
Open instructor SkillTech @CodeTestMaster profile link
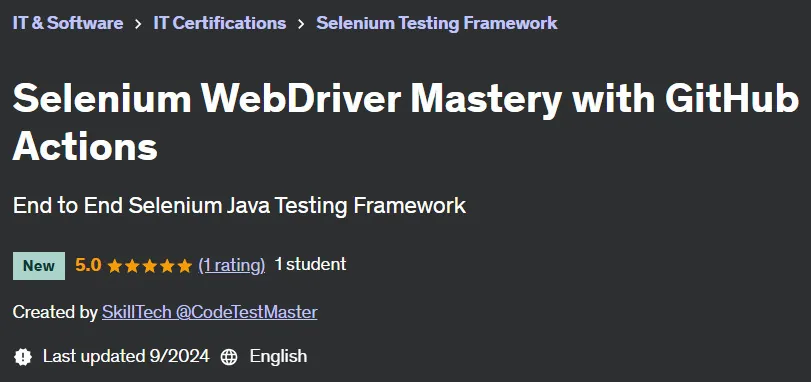click(x=209, y=312)
